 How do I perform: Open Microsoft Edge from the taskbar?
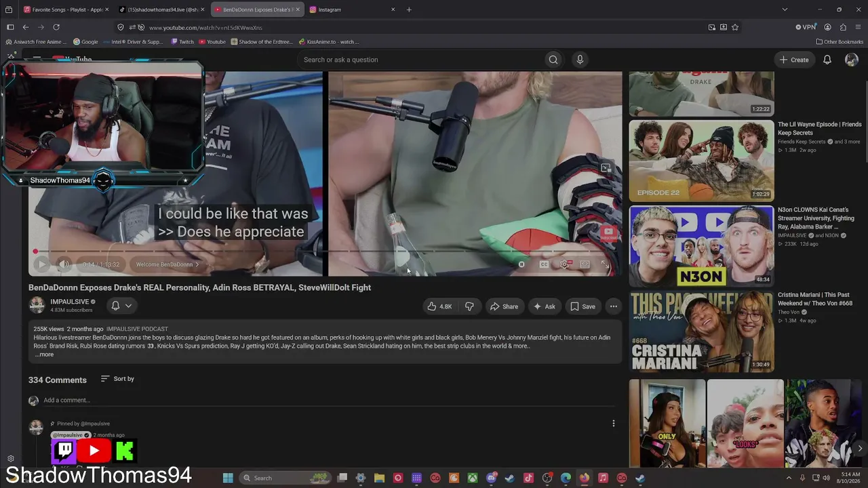pos(566,478)
